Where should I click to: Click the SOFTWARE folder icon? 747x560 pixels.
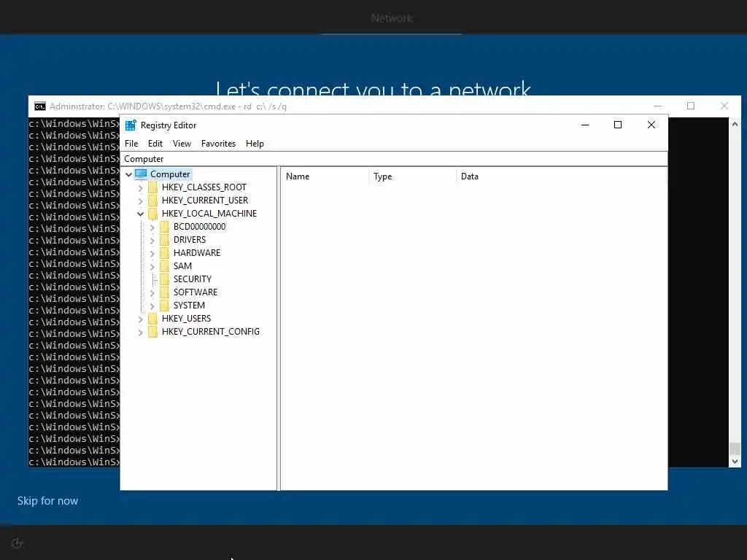pos(165,292)
